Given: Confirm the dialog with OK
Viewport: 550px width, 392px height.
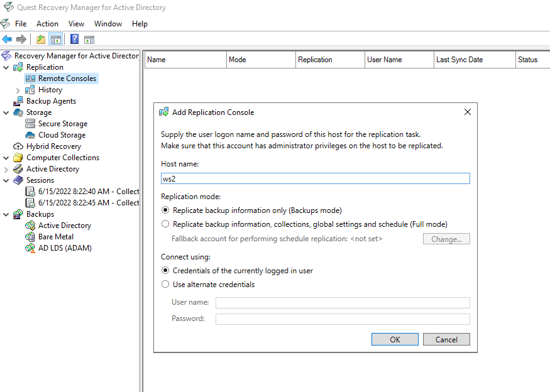Looking at the screenshot, I should pyautogui.click(x=395, y=339).
